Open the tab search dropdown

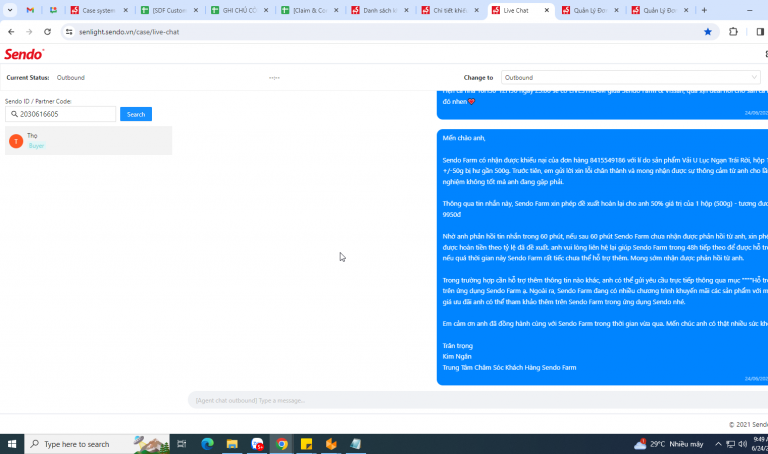click(10, 10)
